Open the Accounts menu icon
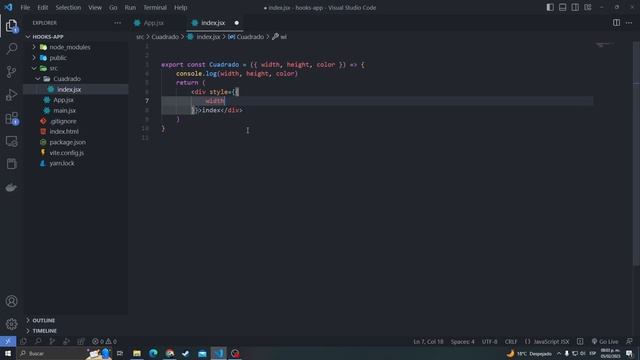 (11, 301)
